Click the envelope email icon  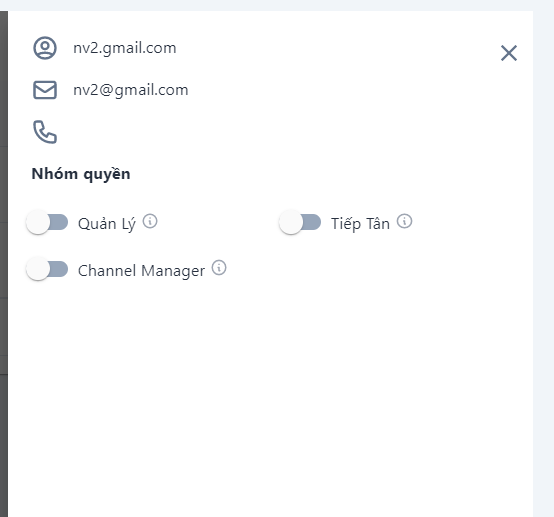point(45,90)
